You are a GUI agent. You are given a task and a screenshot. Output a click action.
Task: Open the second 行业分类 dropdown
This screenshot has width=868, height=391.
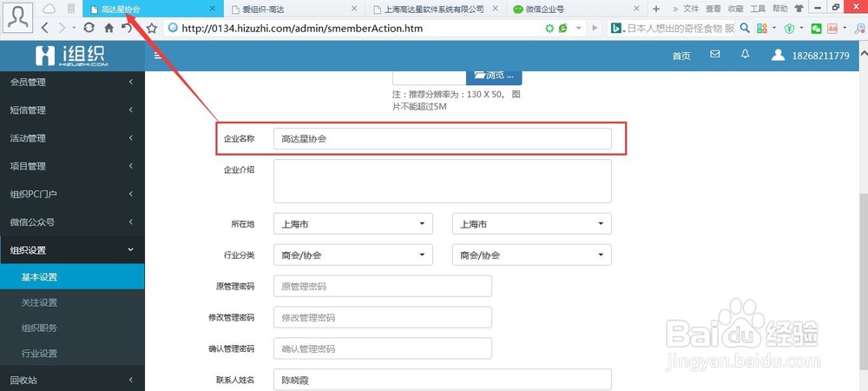click(532, 255)
